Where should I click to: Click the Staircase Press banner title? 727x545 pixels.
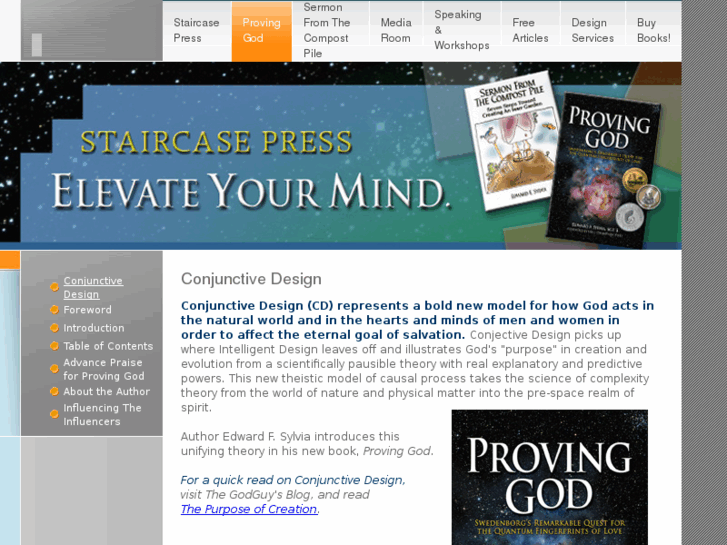217,142
